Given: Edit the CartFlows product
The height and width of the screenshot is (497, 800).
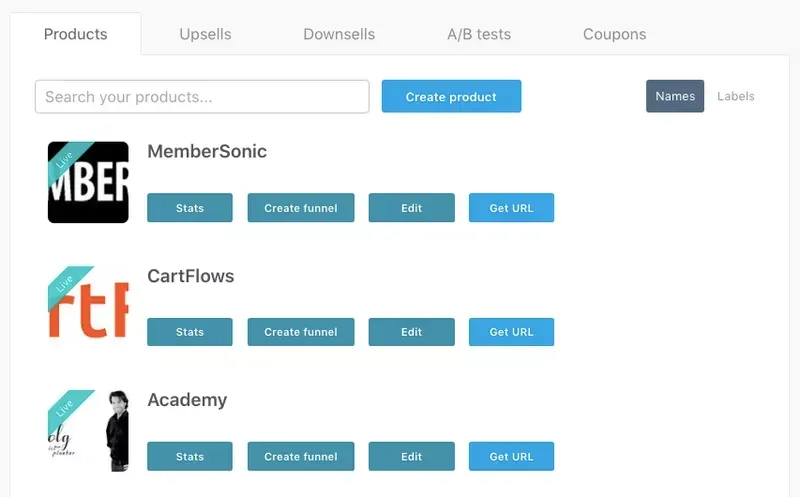Looking at the screenshot, I should pyautogui.click(x=412, y=332).
